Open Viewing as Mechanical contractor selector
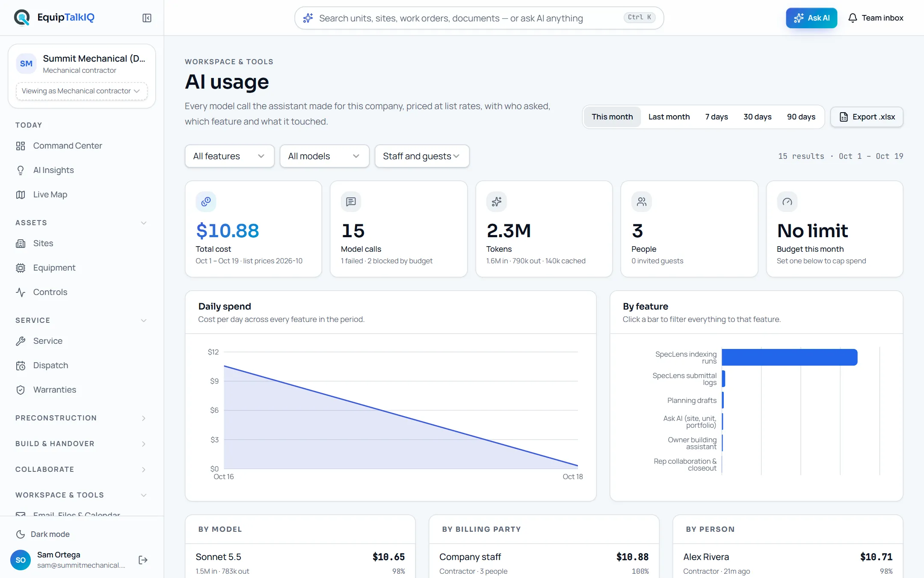This screenshot has width=924, height=578. (x=81, y=91)
